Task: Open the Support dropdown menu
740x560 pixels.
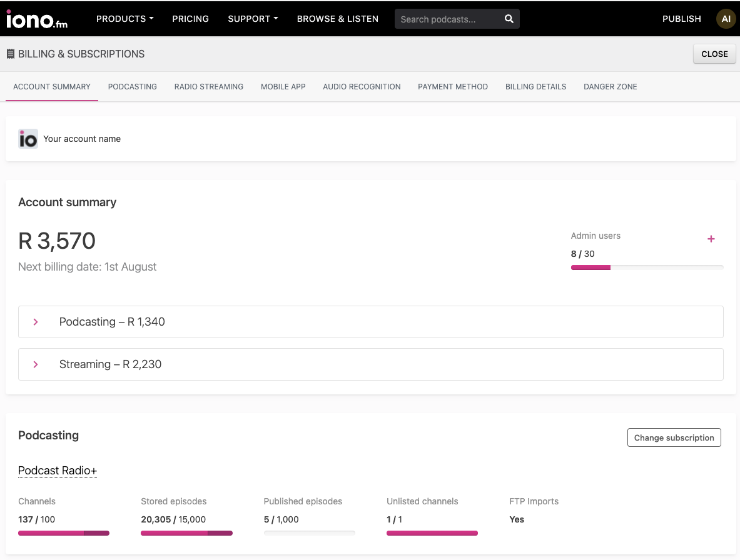Action: (x=253, y=19)
